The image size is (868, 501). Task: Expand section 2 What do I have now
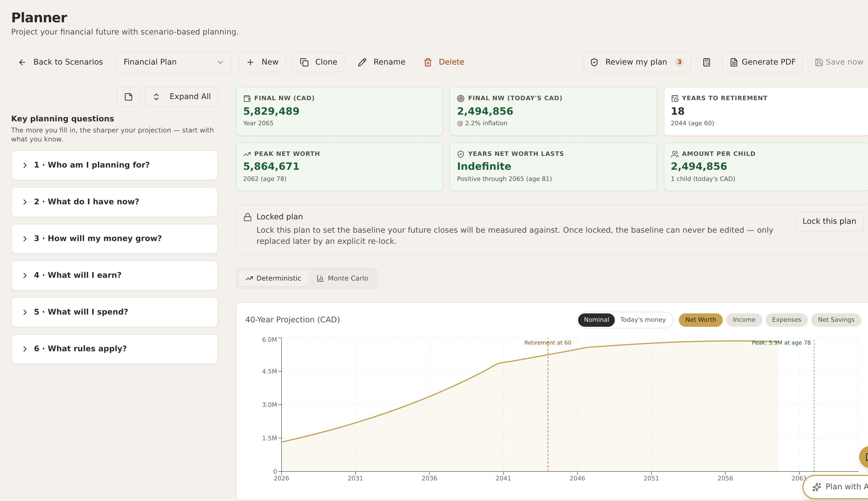tap(115, 202)
